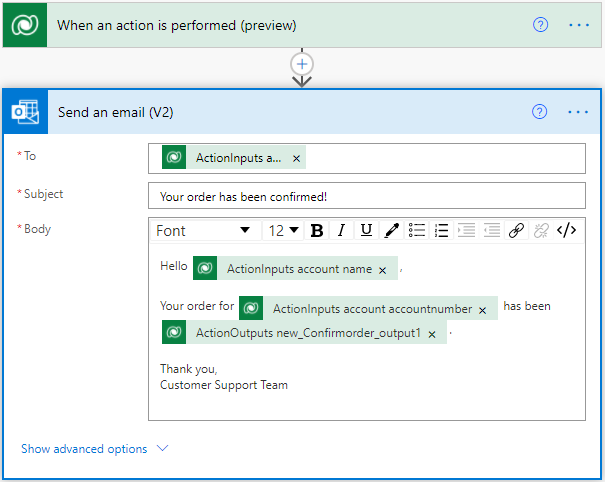Image resolution: width=605 pixels, height=482 pixels.
Task: Click the 'has been' text in the body
Action: [x=527, y=306]
